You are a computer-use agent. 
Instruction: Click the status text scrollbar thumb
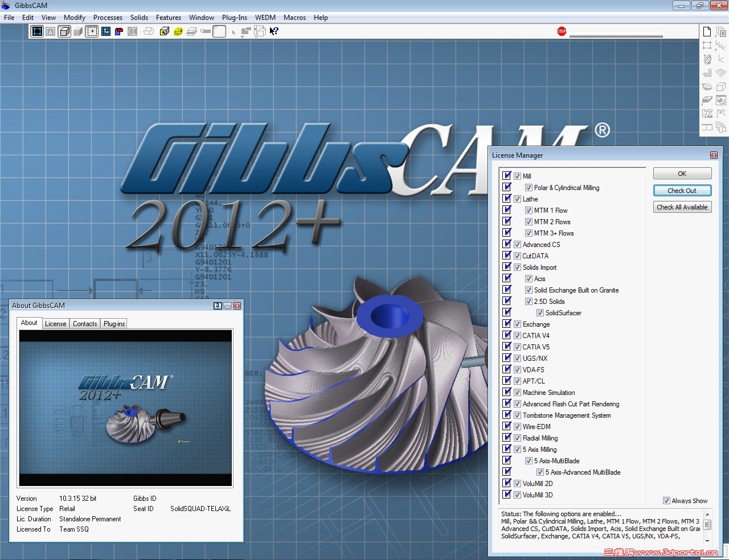707,525
